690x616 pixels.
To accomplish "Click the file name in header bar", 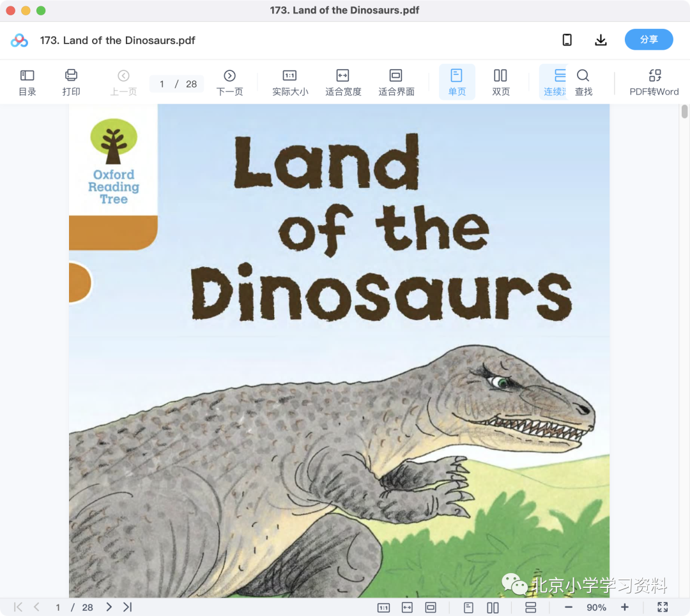I will click(118, 40).
